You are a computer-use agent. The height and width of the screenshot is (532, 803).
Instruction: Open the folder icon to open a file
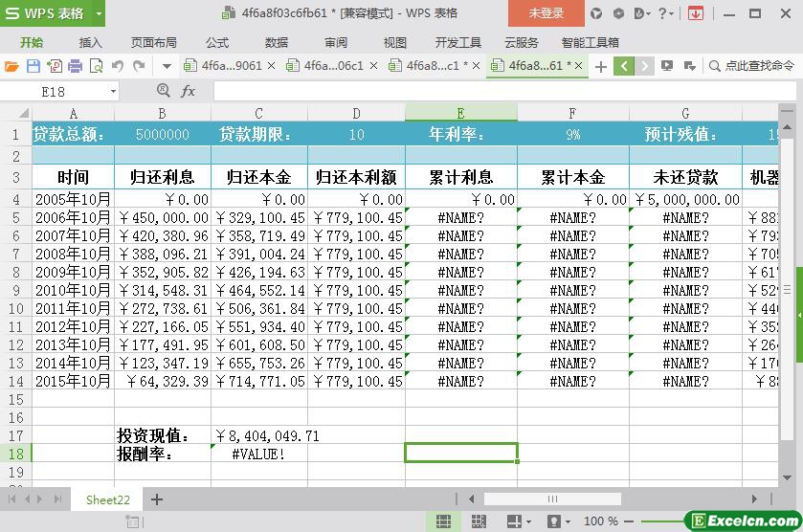(x=11, y=66)
